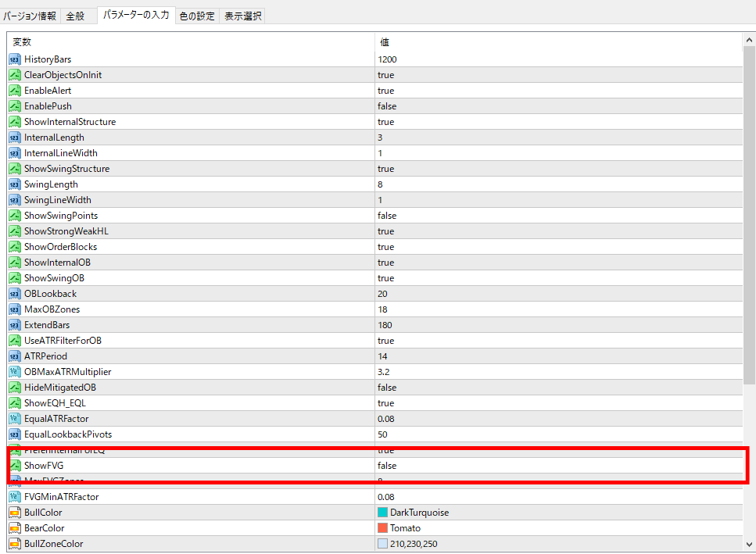Toggle the ShowSwingPoints false value

[x=387, y=216]
